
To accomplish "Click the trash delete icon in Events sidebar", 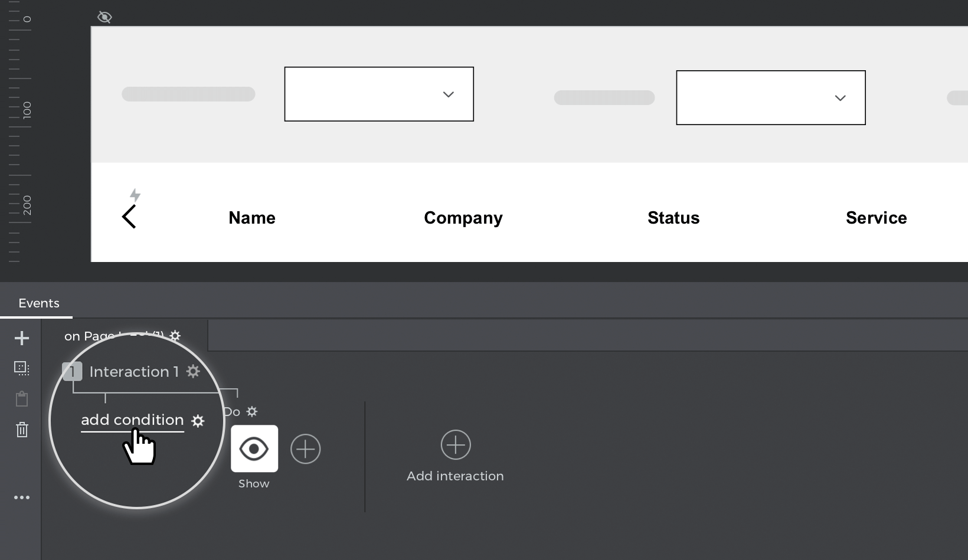I will [22, 429].
